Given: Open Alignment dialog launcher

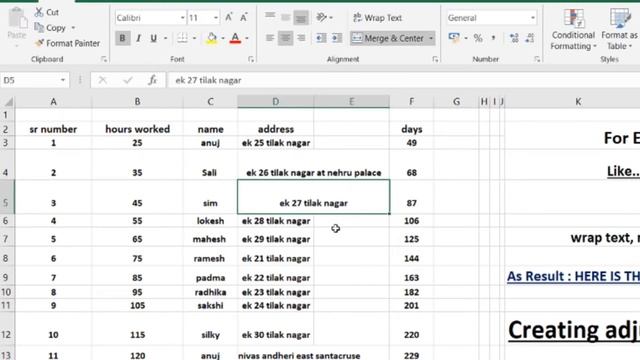Looking at the screenshot, I should tap(435, 60).
